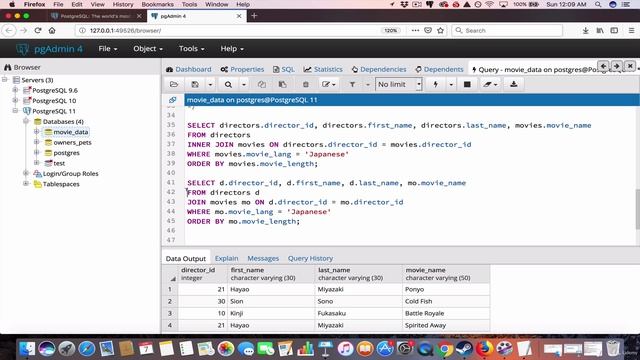This screenshot has height=360, width=640.
Task: Switch to Dashboard tab
Action: point(189,69)
